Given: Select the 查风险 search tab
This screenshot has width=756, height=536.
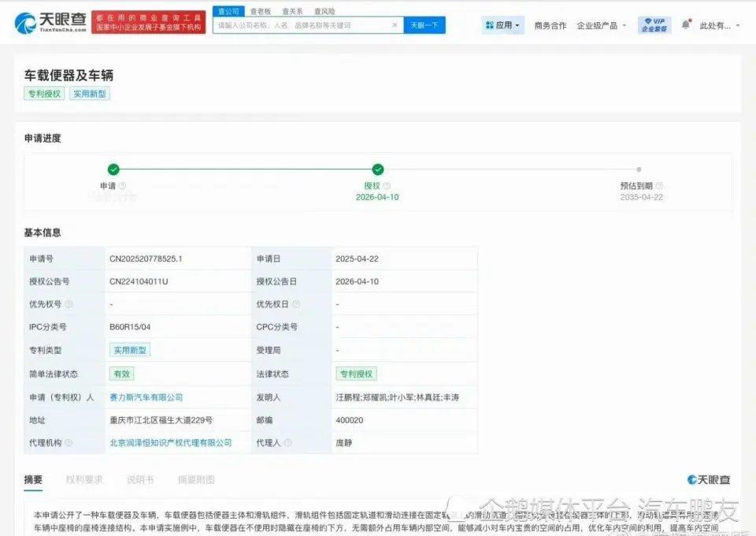Looking at the screenshot, I should [324, 11].
